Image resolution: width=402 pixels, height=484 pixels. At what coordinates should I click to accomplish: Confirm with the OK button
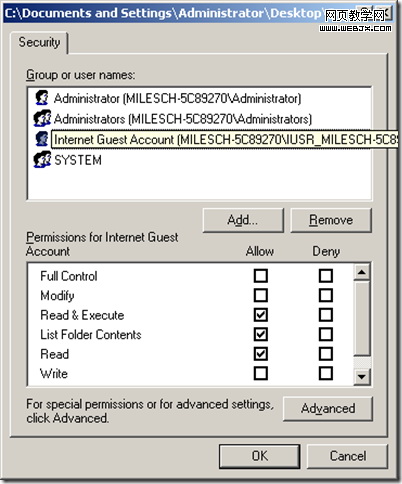[x=260, y=456]
